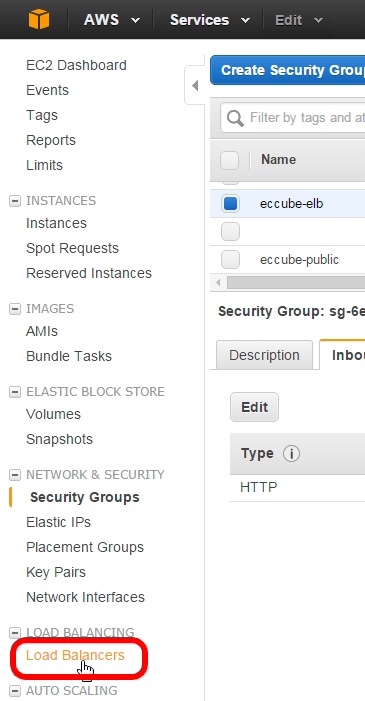Viewport: 365px width, 701px height.
Task: Check the unnamed row's checkbox
Action: [230, 232]
